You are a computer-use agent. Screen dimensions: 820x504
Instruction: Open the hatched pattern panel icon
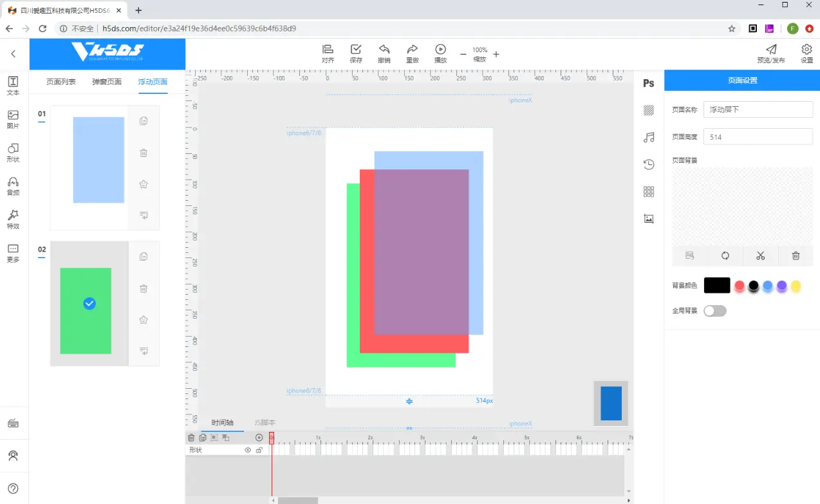pyautogui.click(x=649, y=111)
